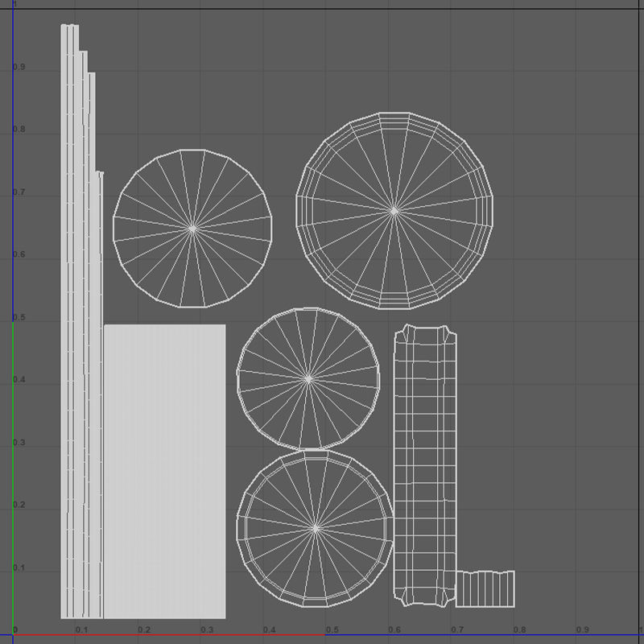Pick center vertex of the middle circular shell
Viewport: 644px width, 644px height.
[x=308, y=379]
